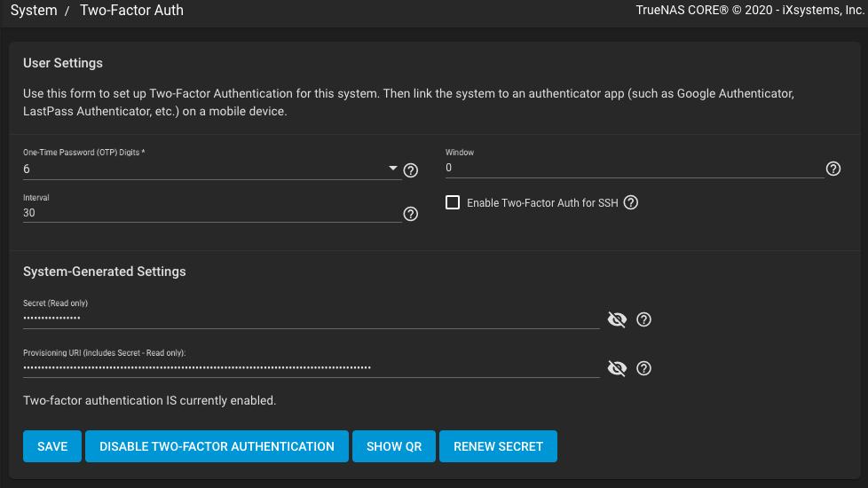Click help icon beside Window field
Screen dimensions: 868x488
833,169
